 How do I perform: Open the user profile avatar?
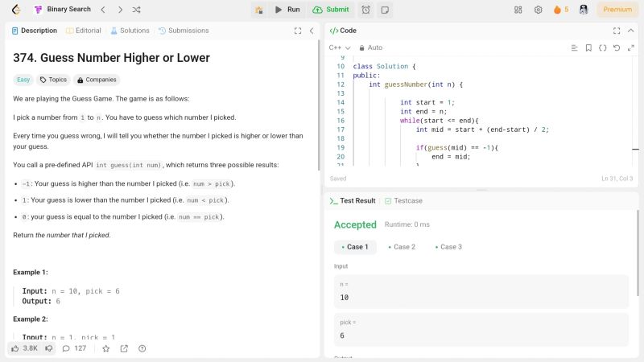584,10
